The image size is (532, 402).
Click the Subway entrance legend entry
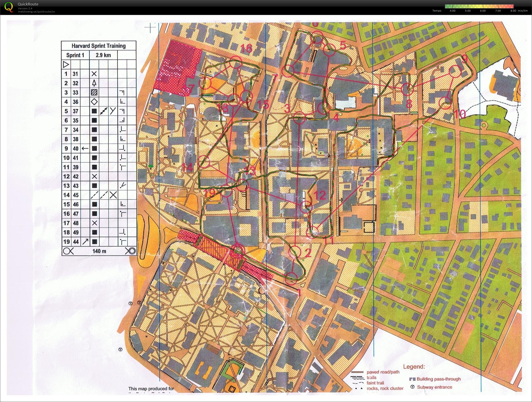pyautogui.click(x=435, y=387)
